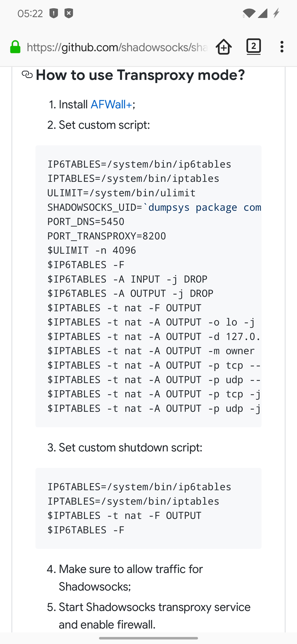Tap the lightning charging indicator icon
The width and height of the screenshot is (297, 644).
click(x=276, y=13)
